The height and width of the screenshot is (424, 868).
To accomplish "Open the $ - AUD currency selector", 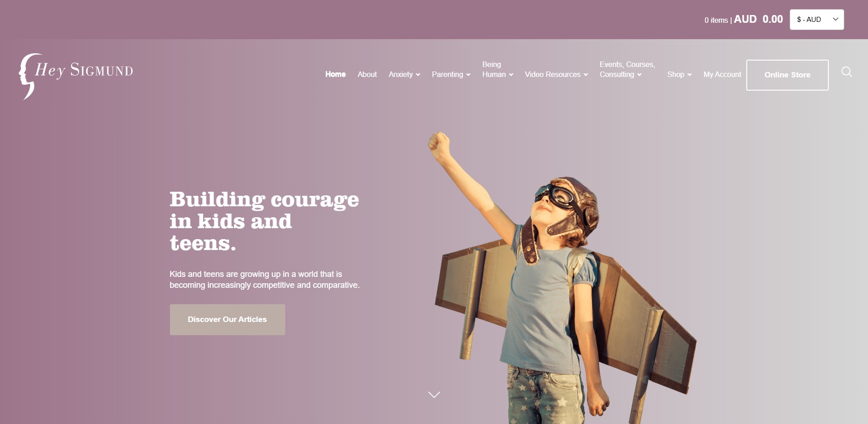I will pos(817,20).
